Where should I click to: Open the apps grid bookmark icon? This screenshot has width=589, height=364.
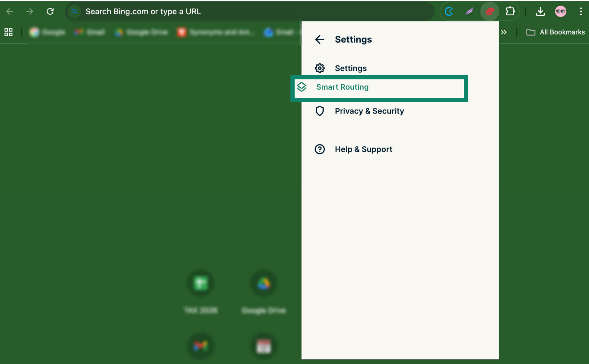coord(8,32)
